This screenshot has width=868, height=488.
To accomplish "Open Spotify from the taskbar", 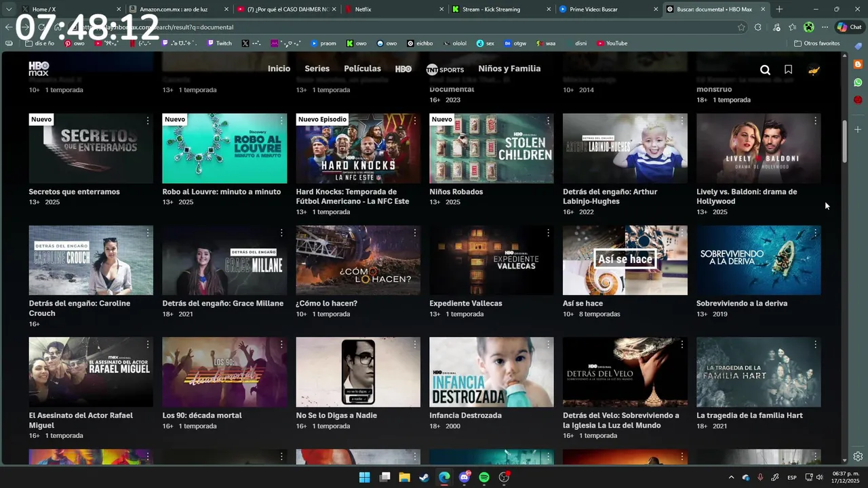I will click(x=484, y=477).
